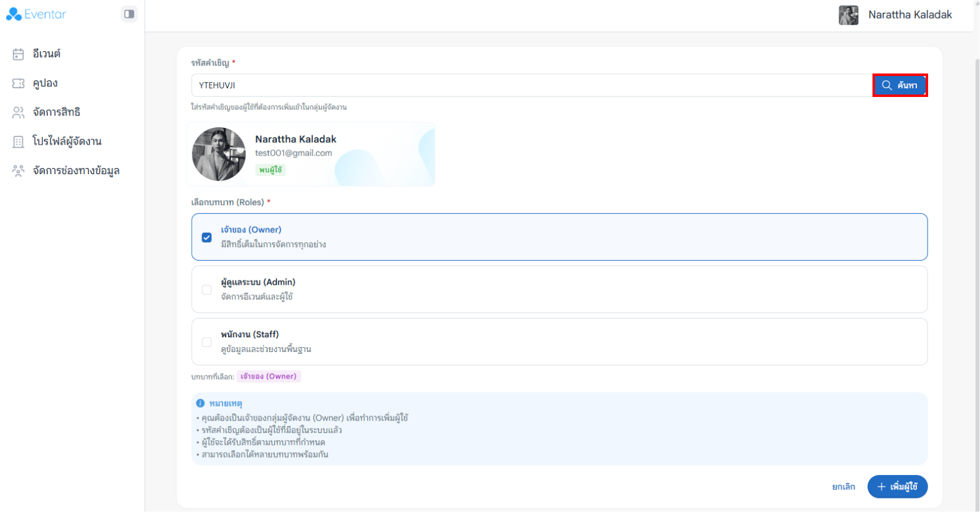
Task: Click the building icon beside โปรไฟล์ผู้จัดงาน
Action: pos(19,141)
